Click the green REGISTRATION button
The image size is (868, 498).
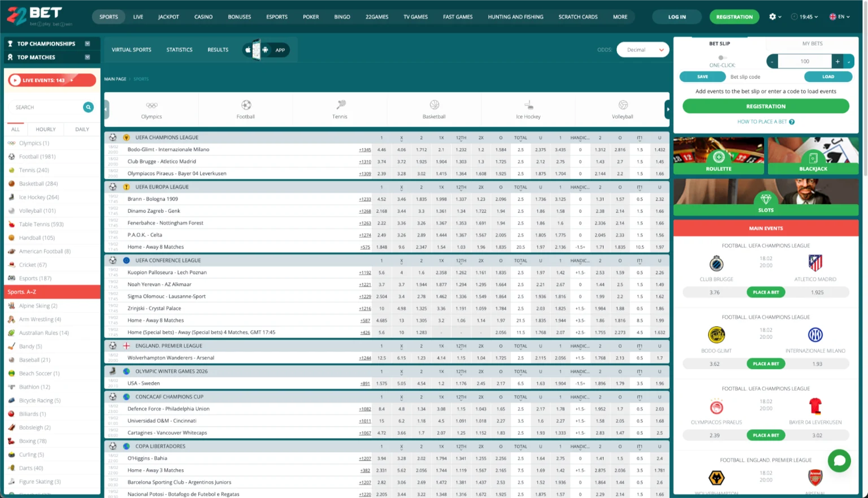pos(734,16)
